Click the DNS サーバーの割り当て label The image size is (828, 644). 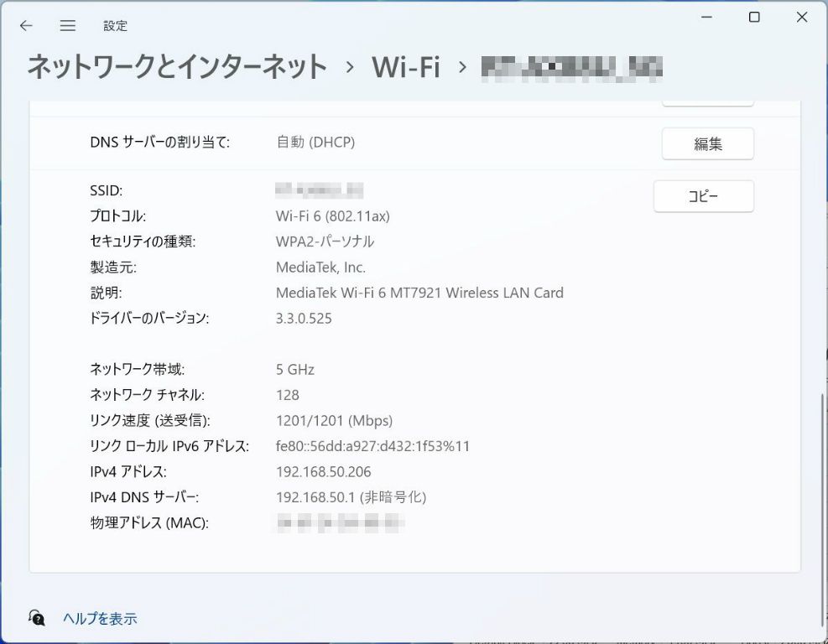point(160,142)
